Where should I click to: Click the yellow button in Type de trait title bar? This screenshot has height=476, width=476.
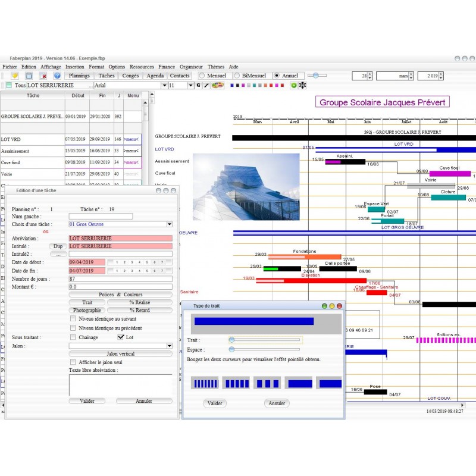(x=332, y=306)
